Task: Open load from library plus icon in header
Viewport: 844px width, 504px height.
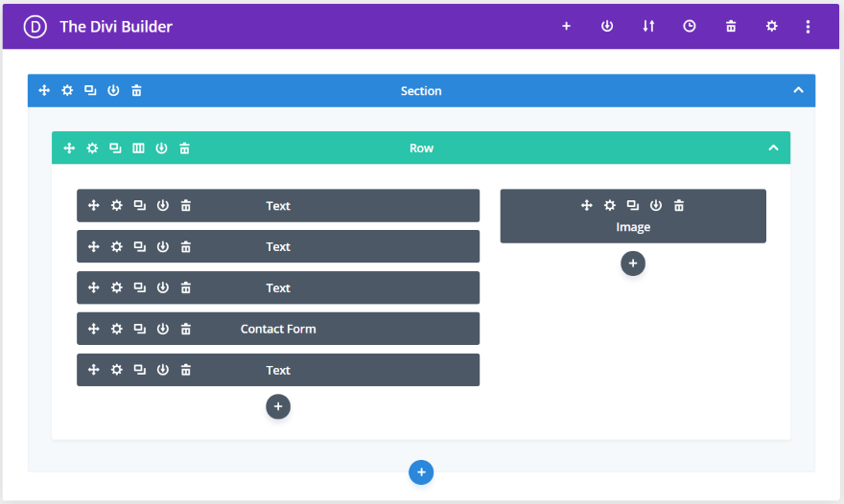Action: (x=566, y=26)
